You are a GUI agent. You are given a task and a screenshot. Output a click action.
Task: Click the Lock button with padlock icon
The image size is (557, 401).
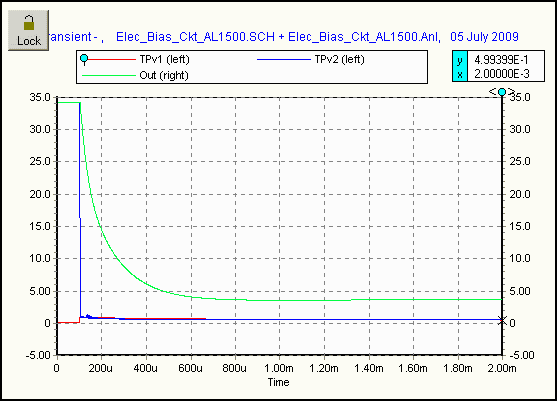(28, 31)
